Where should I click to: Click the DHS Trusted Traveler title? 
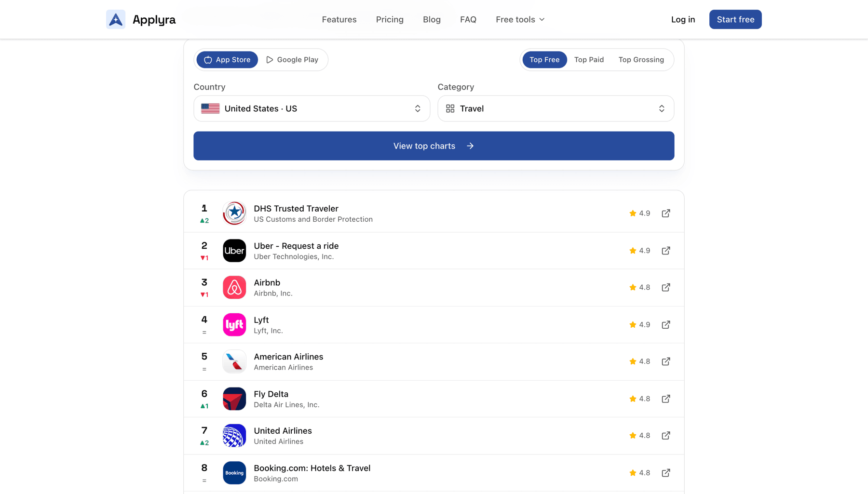click(296, 209)
